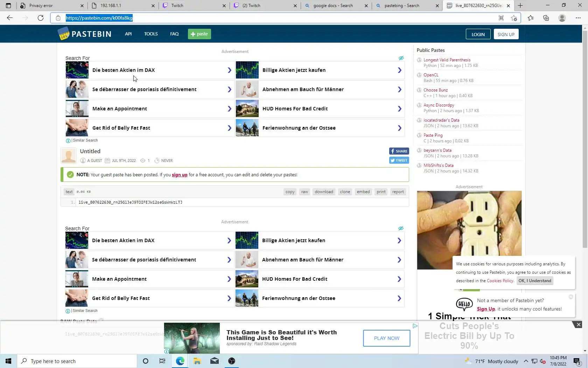Open Task View on taskbar
The image size is (588, 368).
coord(162,361)
